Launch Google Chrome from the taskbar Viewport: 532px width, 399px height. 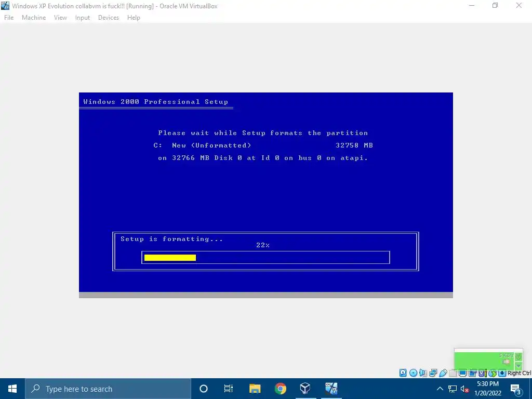pyautogui.click(x=280, y=389)
